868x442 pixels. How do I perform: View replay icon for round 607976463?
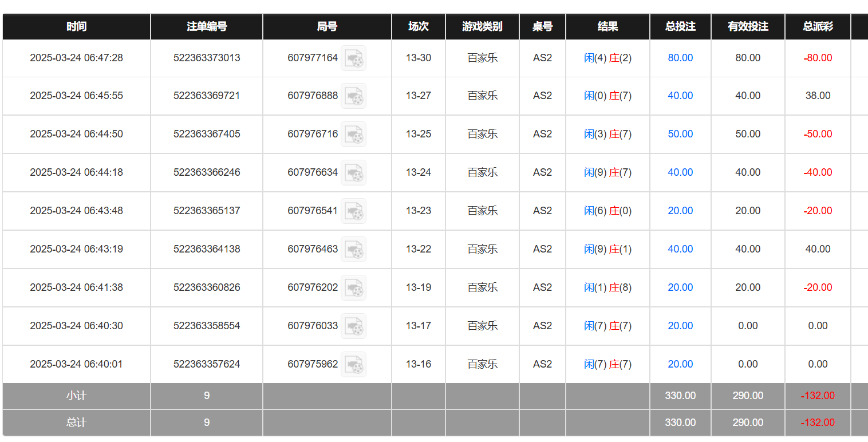(353, 250)
